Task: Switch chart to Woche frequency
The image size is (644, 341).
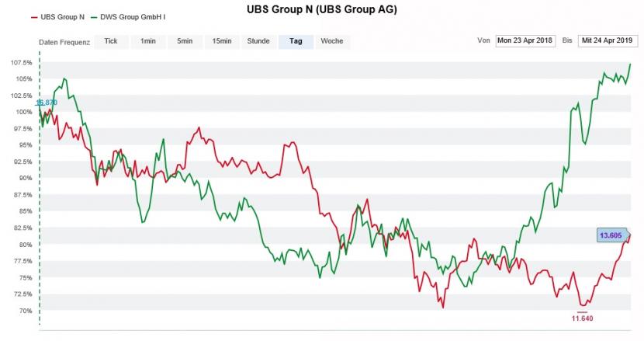Action: coord(332,41)
